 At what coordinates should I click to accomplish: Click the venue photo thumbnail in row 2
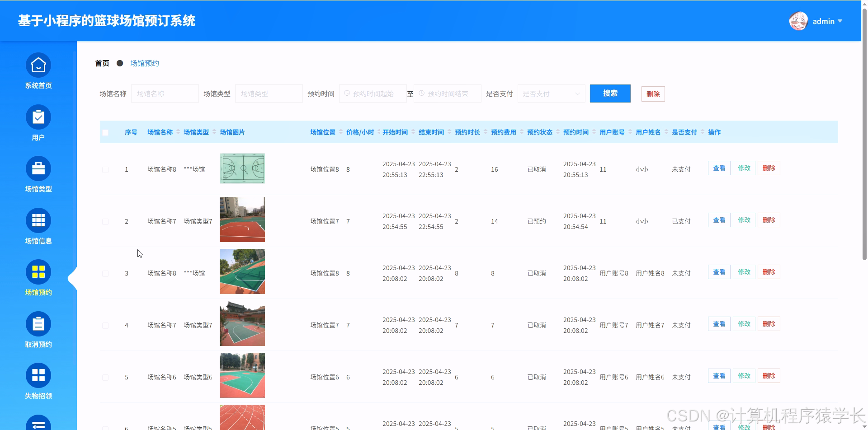tap(242, 220)
